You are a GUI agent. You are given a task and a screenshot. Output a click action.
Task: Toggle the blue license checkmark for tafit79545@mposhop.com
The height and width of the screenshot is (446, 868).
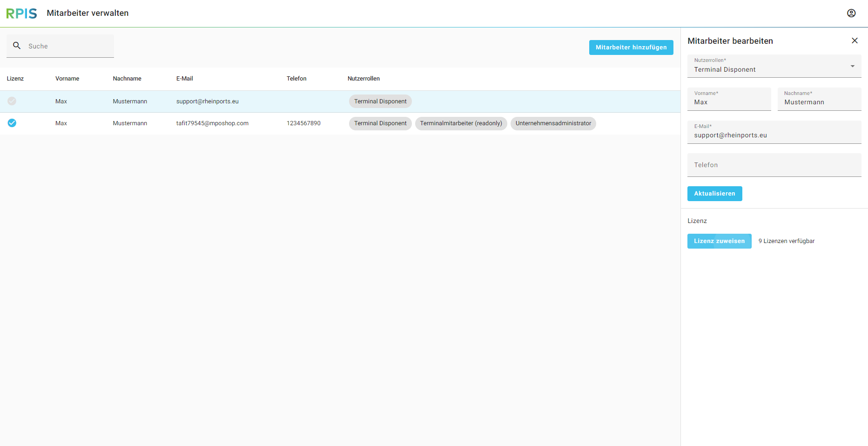tap(12, 123)
